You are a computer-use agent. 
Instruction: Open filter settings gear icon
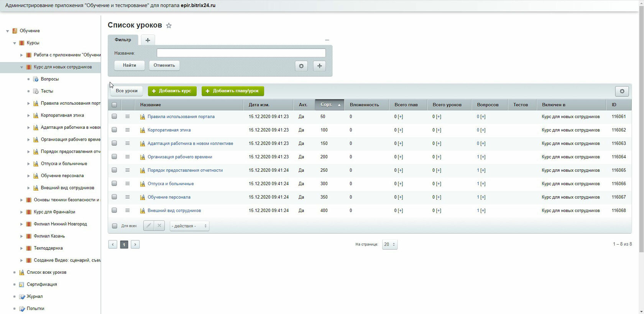301,66
